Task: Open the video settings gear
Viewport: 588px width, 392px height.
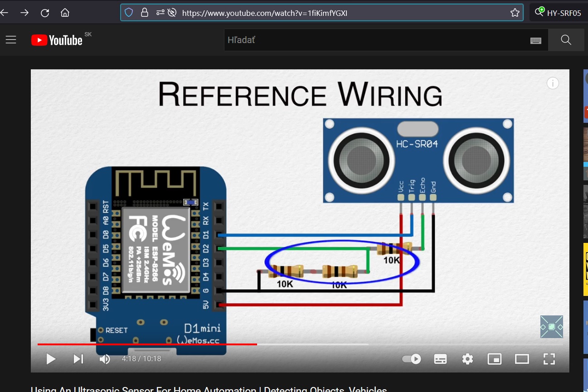Action: pyautogui.click(x=467, y=359)
